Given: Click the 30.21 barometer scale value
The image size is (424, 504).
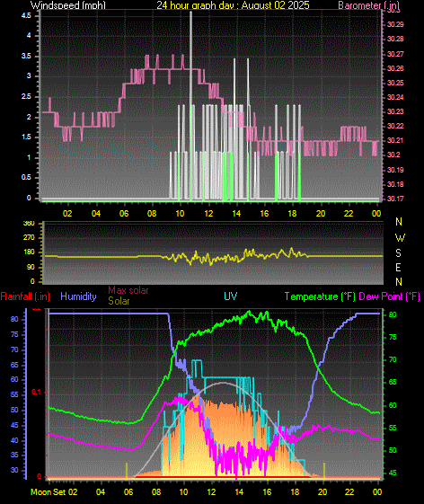Looking at the screenshot, I should [x=395, y=140].
